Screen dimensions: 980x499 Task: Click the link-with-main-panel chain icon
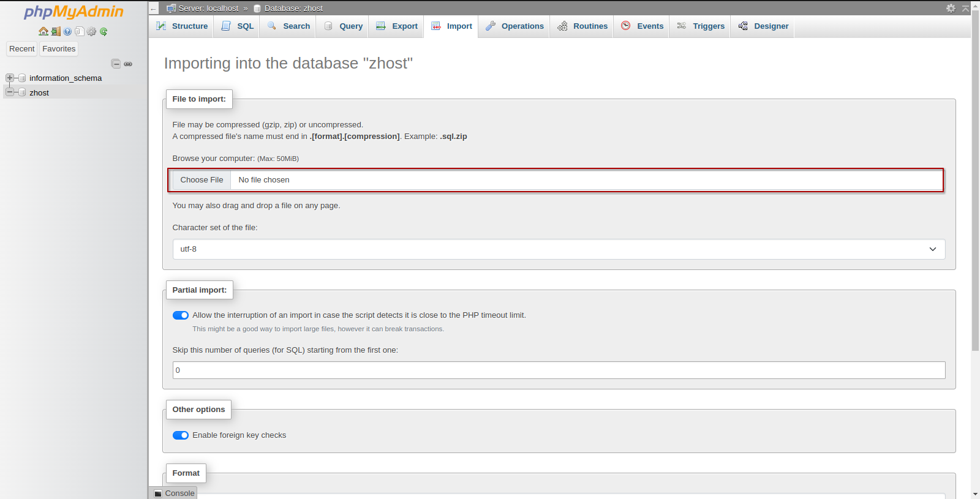128,64
